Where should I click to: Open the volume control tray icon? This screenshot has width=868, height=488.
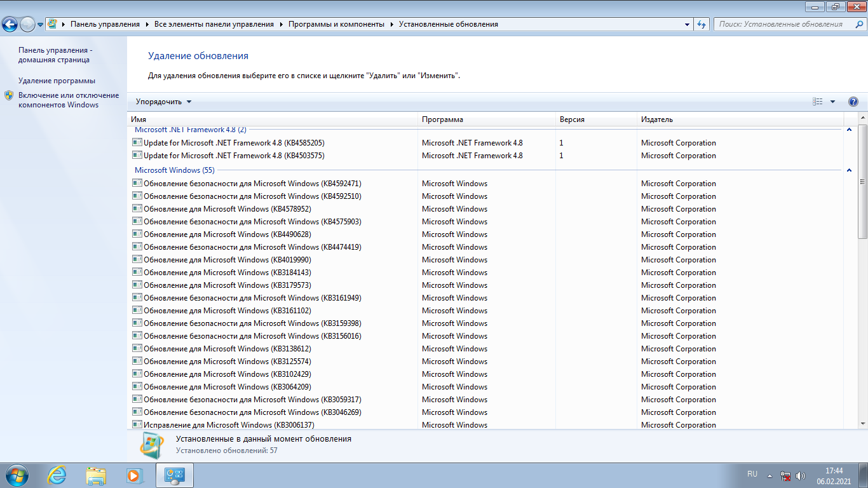pyautogui.click(x=801, y=475)
